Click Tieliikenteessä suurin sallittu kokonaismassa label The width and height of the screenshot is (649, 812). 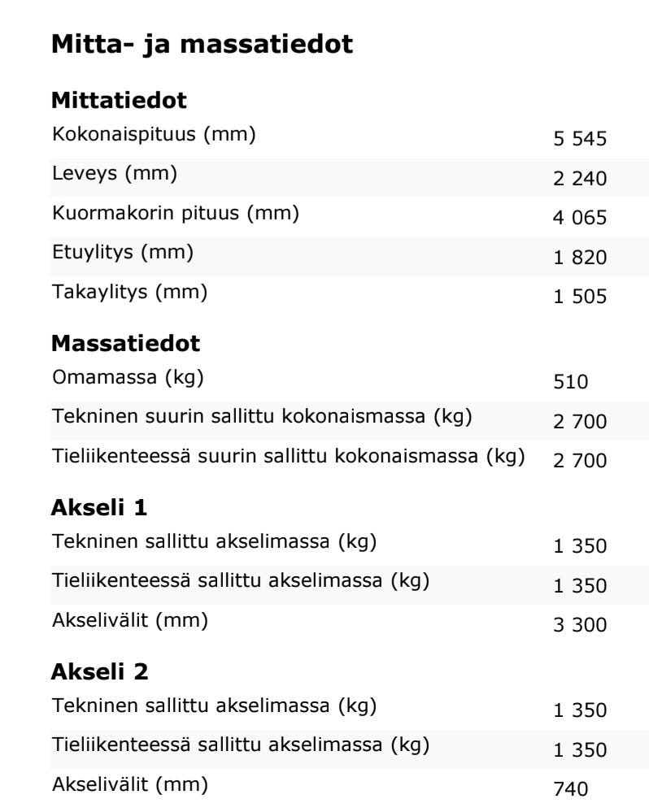pos(289,456)
